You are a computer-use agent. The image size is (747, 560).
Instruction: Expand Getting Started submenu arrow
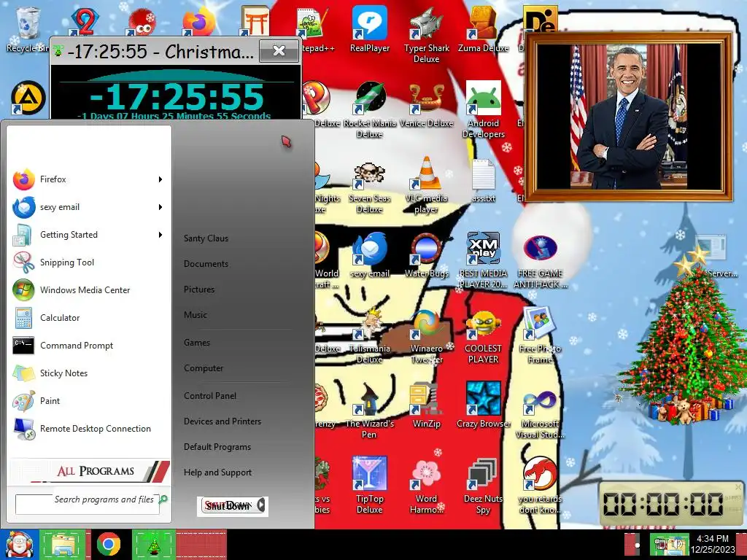point(160,235)
